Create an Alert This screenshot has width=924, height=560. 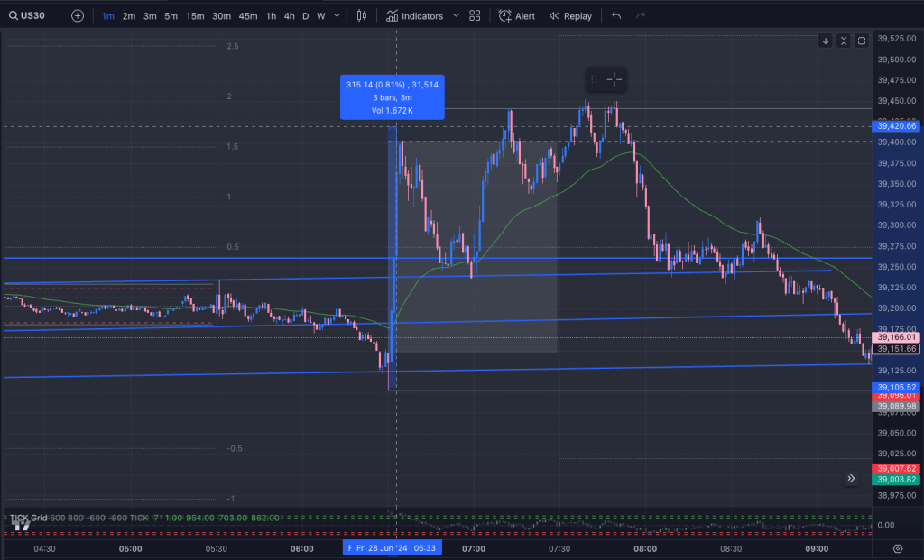[517, 15]
